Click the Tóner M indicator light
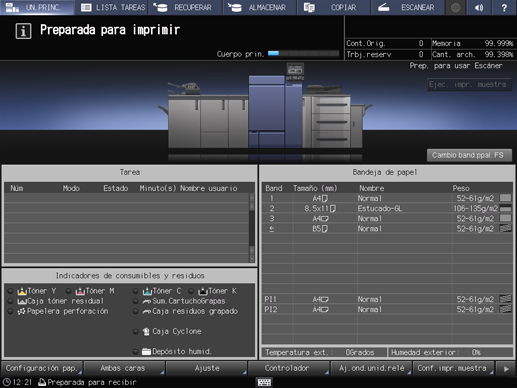 [x=68, y=291]
